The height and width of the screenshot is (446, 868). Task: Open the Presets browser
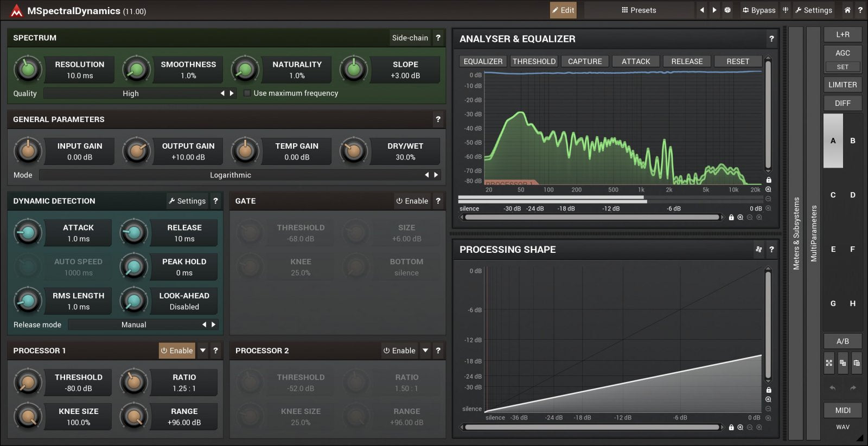(639, 10)
